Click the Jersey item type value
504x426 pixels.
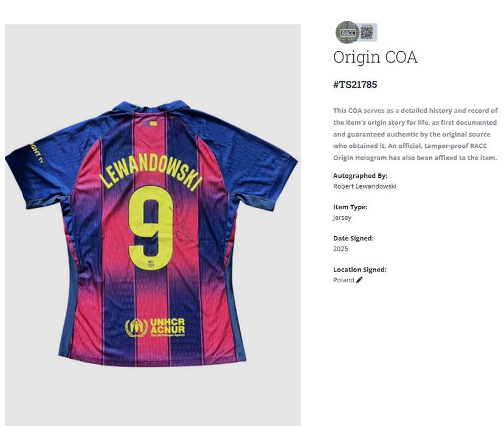click(342, 217)
